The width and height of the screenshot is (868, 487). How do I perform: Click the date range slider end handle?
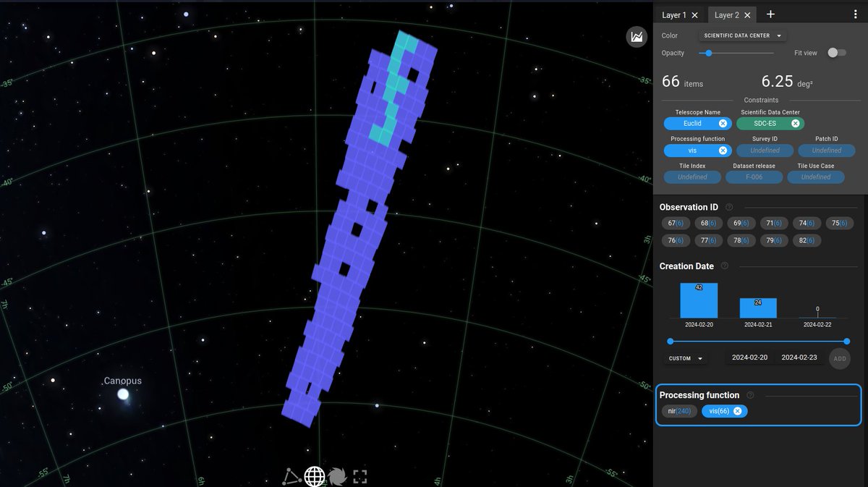click(x=847, y=341)
